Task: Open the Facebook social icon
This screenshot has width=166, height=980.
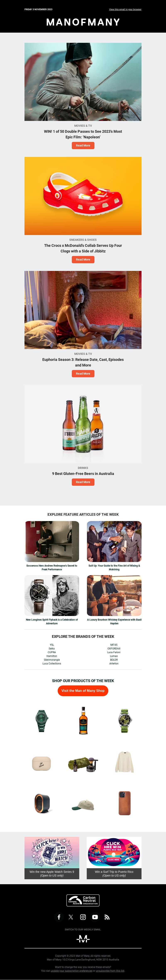Action: click(59, 917)
